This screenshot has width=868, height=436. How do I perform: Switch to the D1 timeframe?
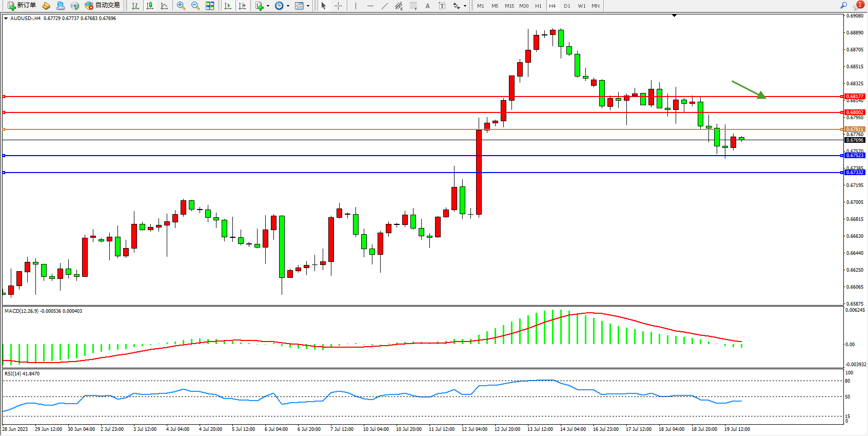pyautogui.click(x=567, y=6)
